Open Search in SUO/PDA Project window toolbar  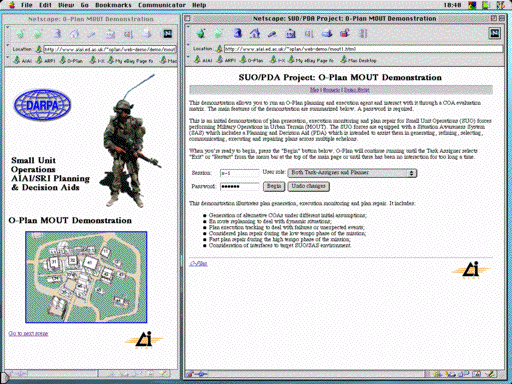point(273,33)
